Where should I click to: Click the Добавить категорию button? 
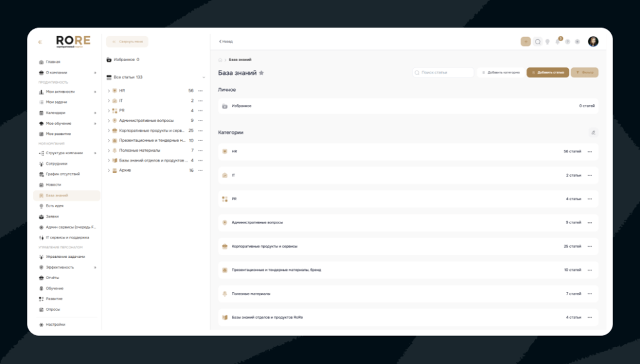[x=501, y=72]
